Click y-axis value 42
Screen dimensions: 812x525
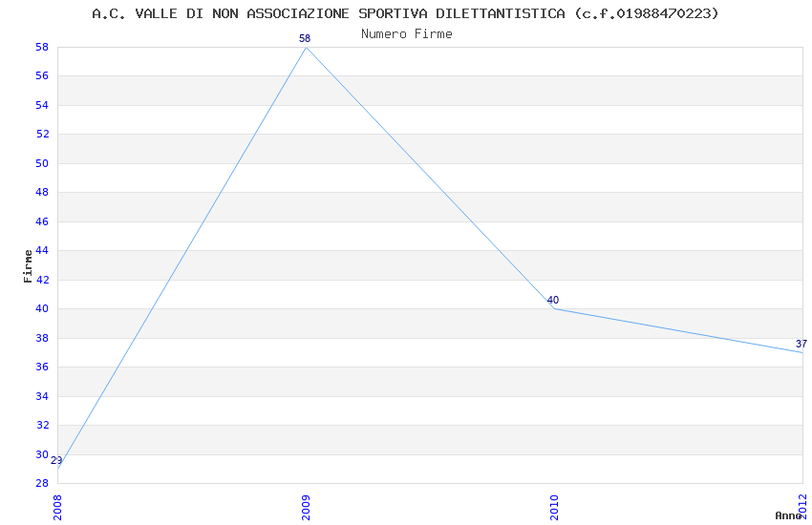(x=42, y=280)
